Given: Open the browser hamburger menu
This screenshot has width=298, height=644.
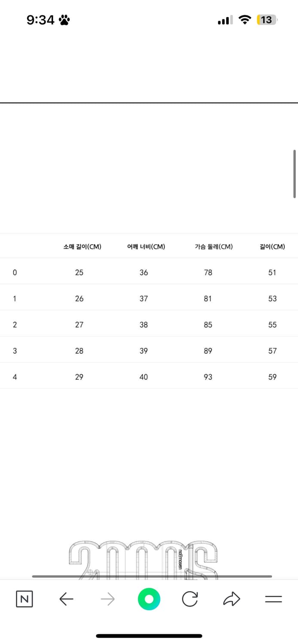Looking at the screenshot, I should [x=273, y=599].
